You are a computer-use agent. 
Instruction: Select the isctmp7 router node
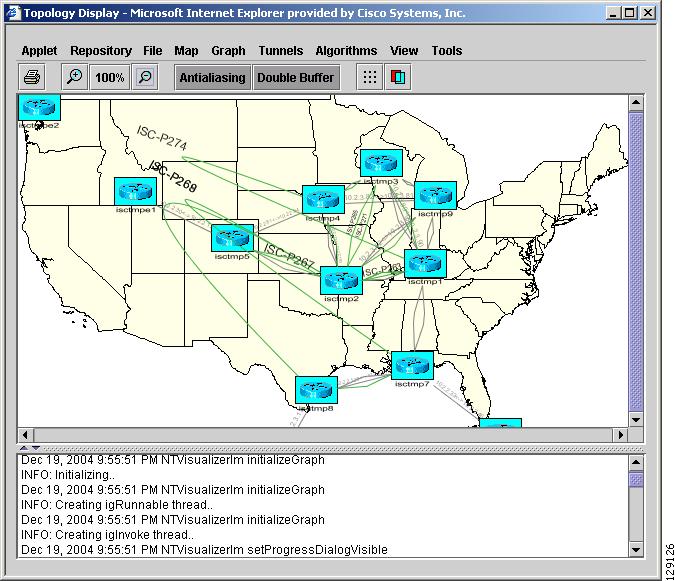tap(412, 365)
